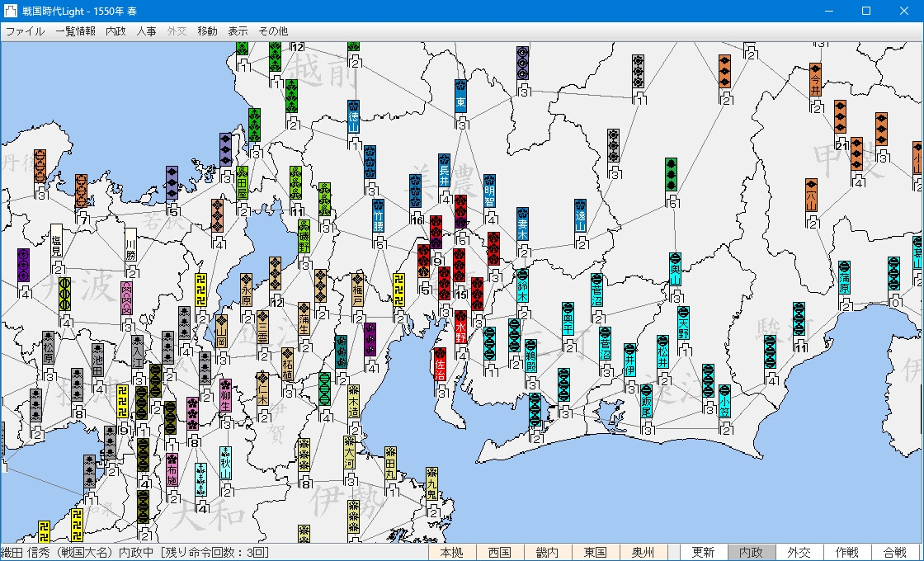Select the blue 明智 clan banner
This screenshot has width=924, height=561.
click(490, 191)
